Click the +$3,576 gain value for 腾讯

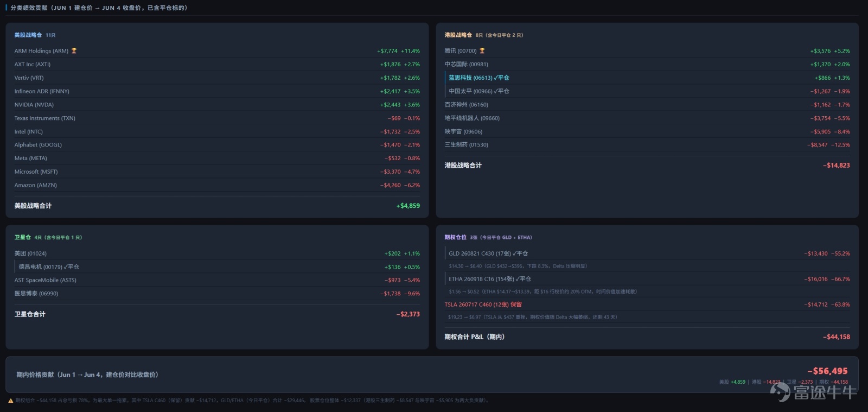click(820, 51)
